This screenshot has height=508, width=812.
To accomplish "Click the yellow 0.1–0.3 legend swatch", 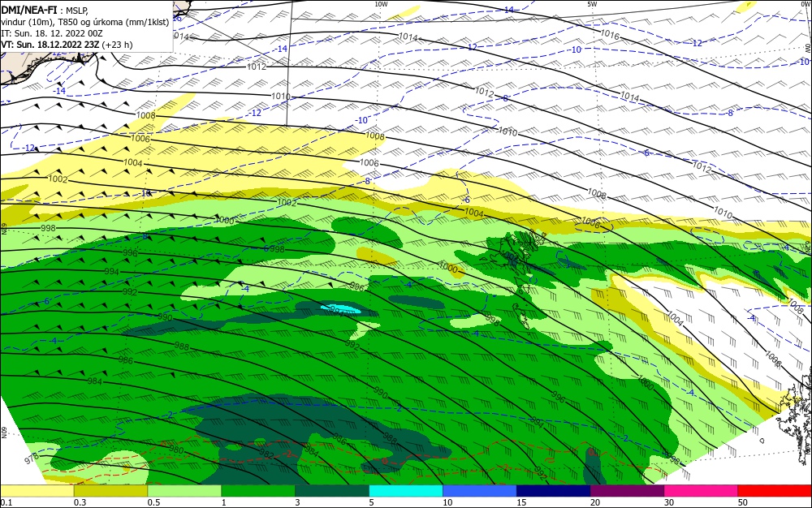I will pyautogui.click(x=37, y=491).
